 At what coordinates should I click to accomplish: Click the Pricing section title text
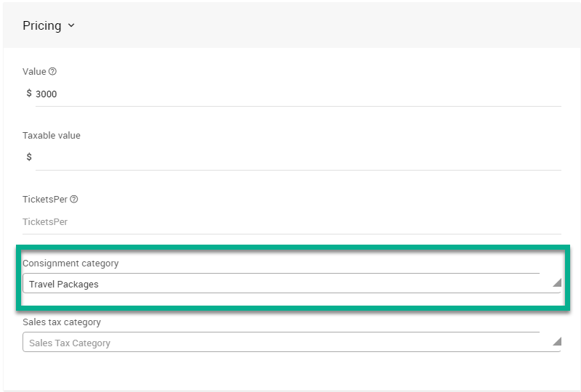[41, 26]
